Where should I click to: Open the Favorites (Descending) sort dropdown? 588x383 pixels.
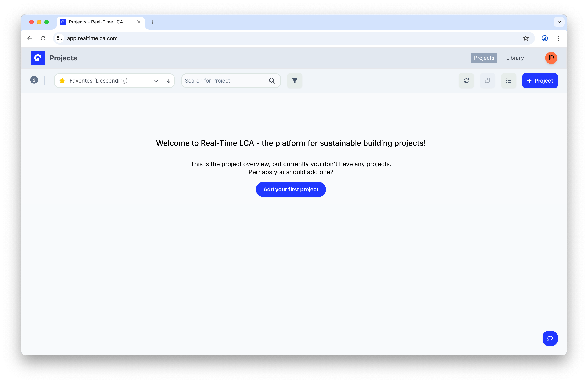109,80
